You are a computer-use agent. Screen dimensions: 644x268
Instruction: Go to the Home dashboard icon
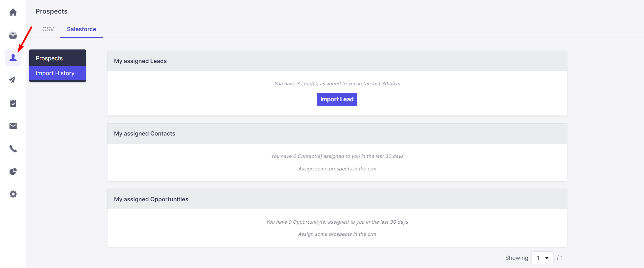click(x=13, y=12)
